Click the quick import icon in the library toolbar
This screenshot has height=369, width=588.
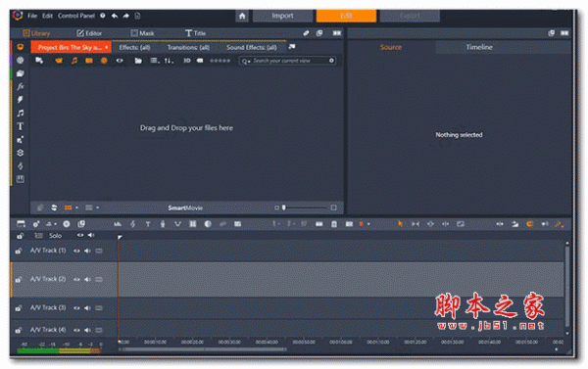pyautogui.click(x=39, y=61)
